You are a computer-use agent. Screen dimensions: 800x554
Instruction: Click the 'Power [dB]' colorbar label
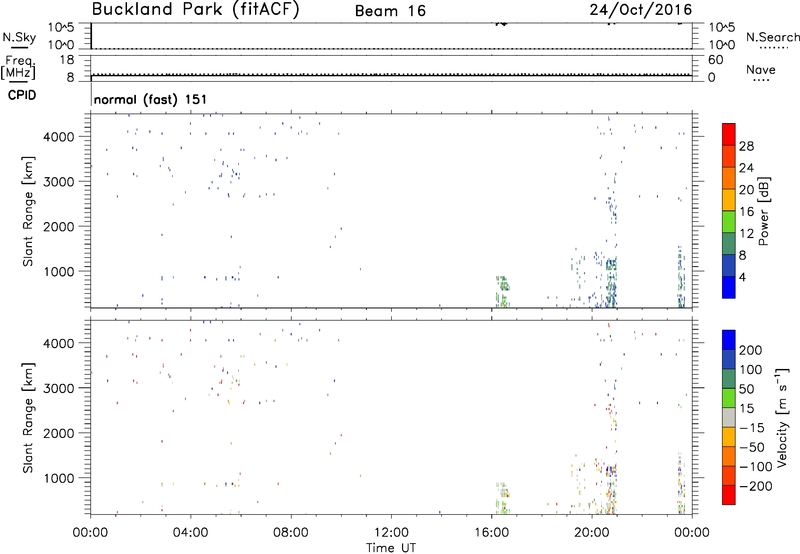763,211
